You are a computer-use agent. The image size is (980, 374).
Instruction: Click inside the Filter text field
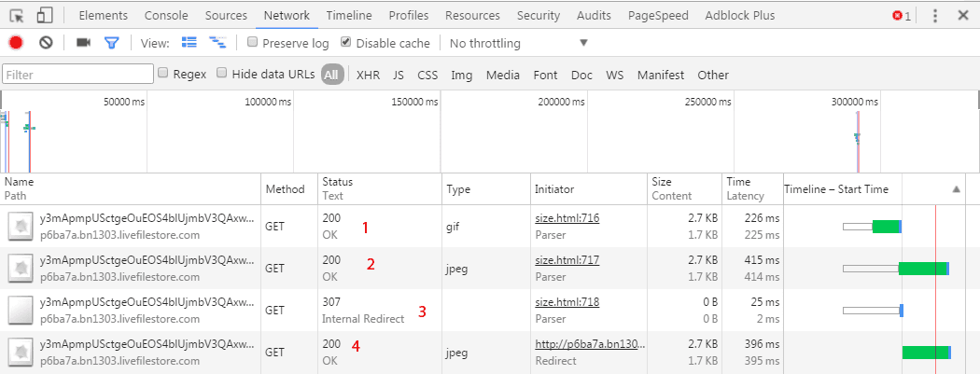click(77, 75)
